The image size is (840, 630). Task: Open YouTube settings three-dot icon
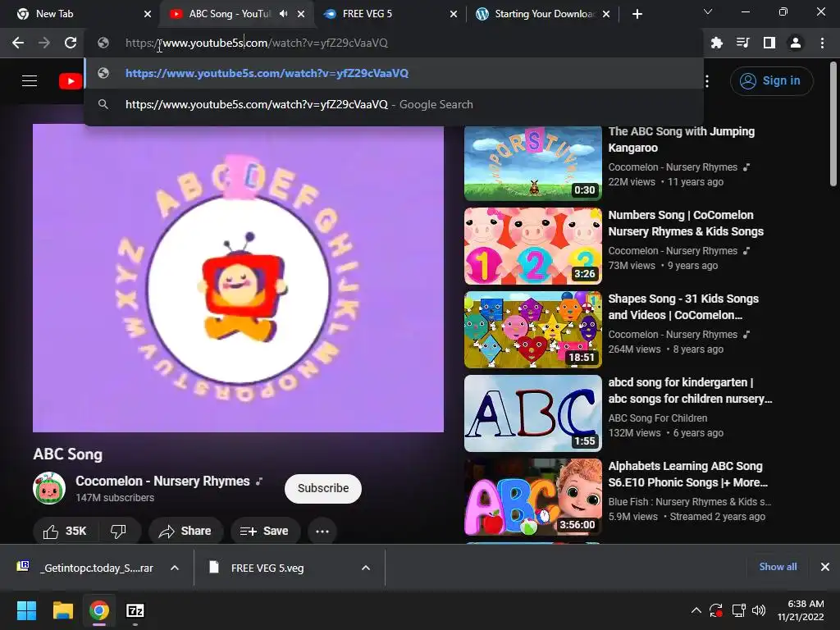tap(707, 81)
